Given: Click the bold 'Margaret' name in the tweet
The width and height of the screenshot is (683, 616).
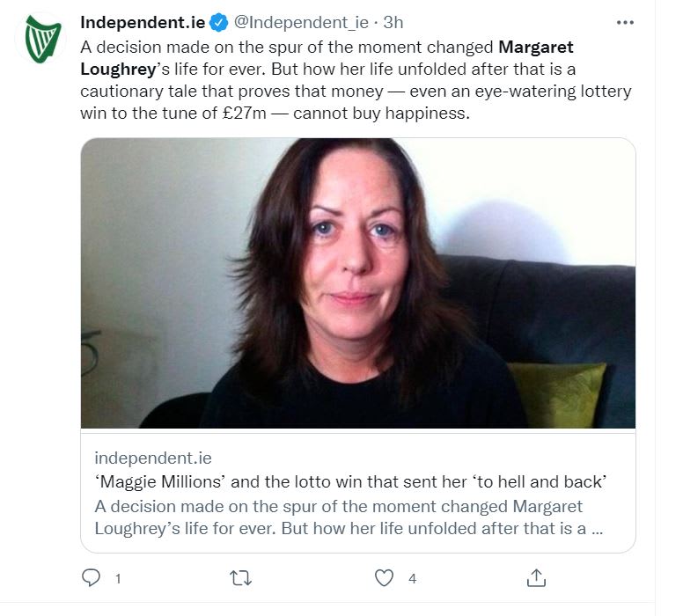Looking at the screenshot, I should click(x=536, y=46).
